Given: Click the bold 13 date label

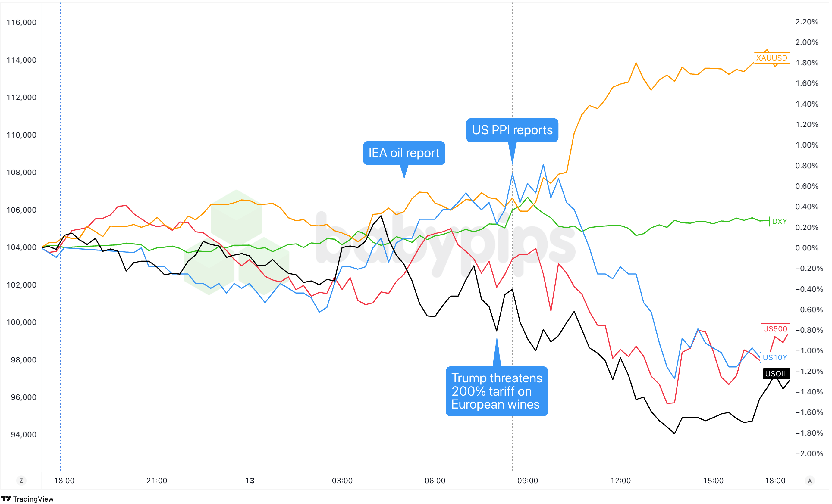Looking at the screenshot, I should click(x=250, y=481).
